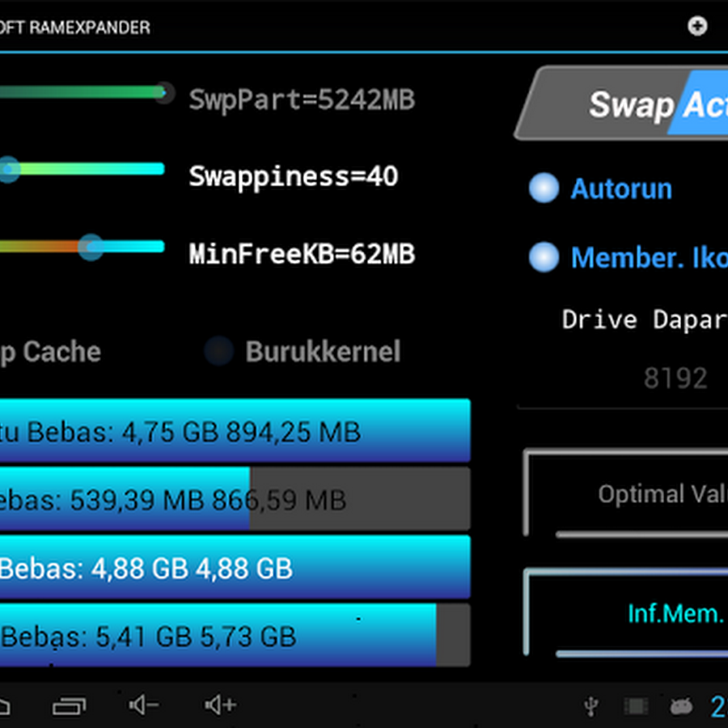Click the 539,39 MB 866,59 MB bar

pyautogui.click(x=235, y=499)
